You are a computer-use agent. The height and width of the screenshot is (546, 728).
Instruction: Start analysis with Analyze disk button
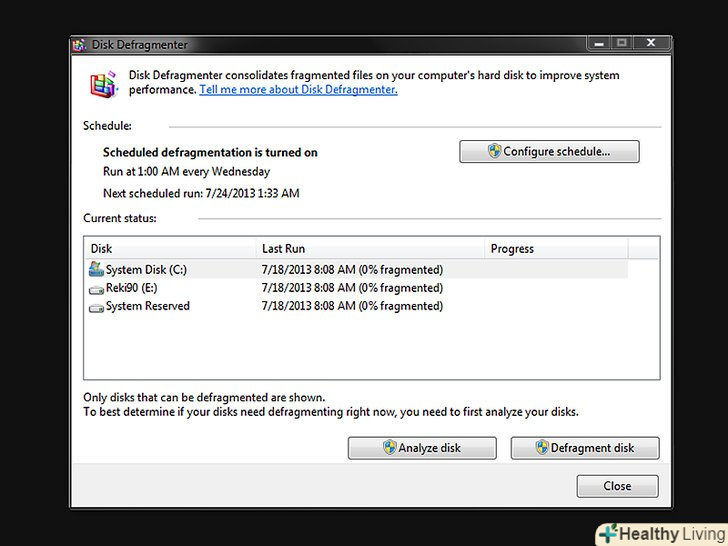coord(422,448)
